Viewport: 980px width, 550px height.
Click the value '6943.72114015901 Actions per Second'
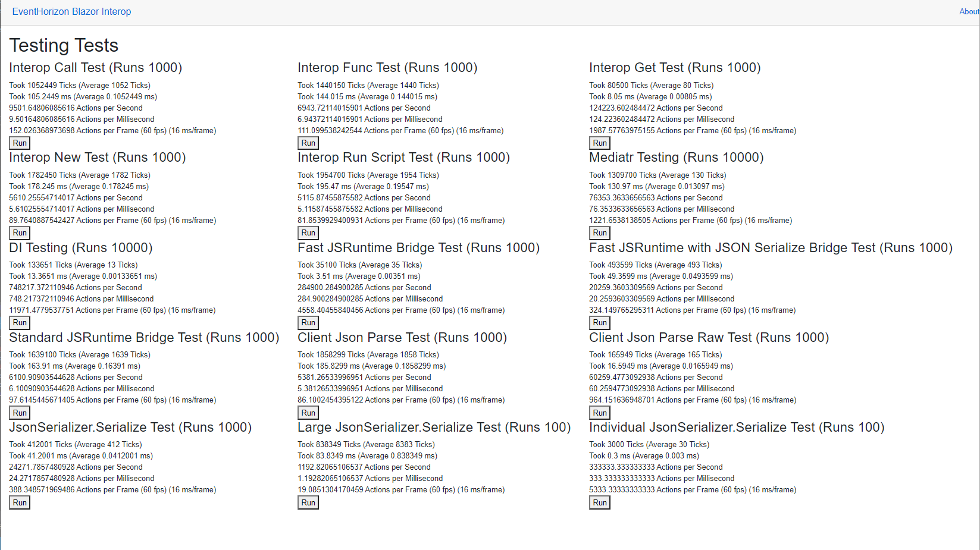364,108
